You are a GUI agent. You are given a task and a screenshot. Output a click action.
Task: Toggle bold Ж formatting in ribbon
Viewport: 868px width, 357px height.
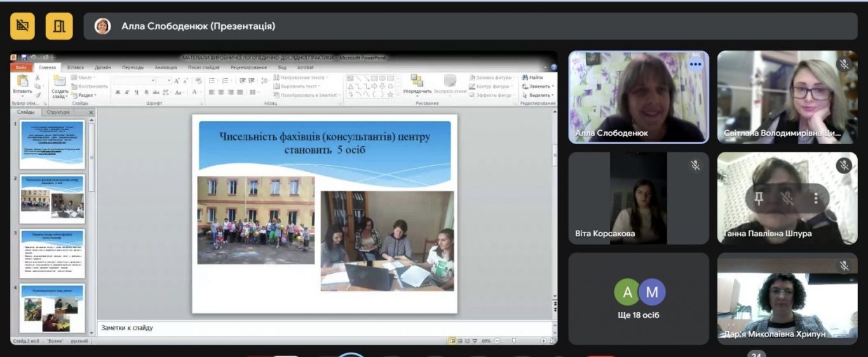tap(118, 93)
